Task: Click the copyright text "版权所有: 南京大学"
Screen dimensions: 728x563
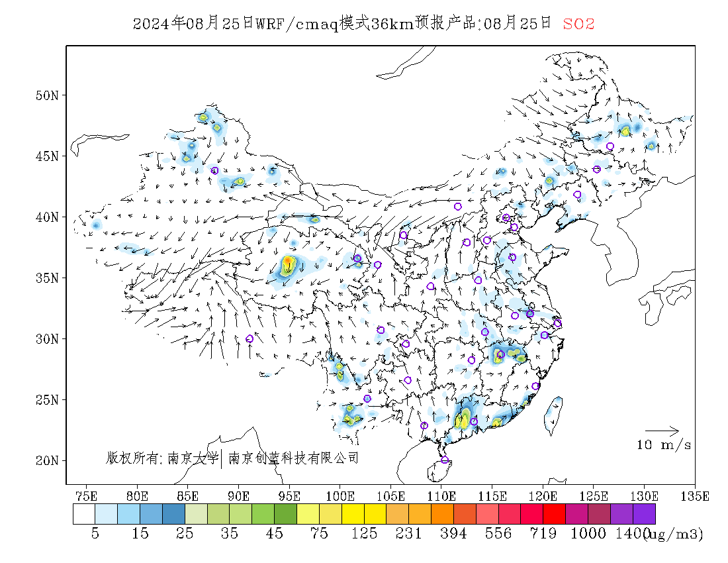Action: 162,458
